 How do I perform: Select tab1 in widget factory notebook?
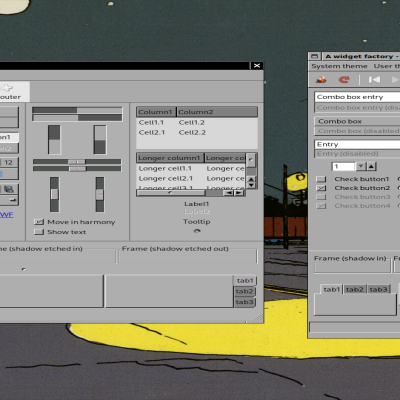click(331, 289)
